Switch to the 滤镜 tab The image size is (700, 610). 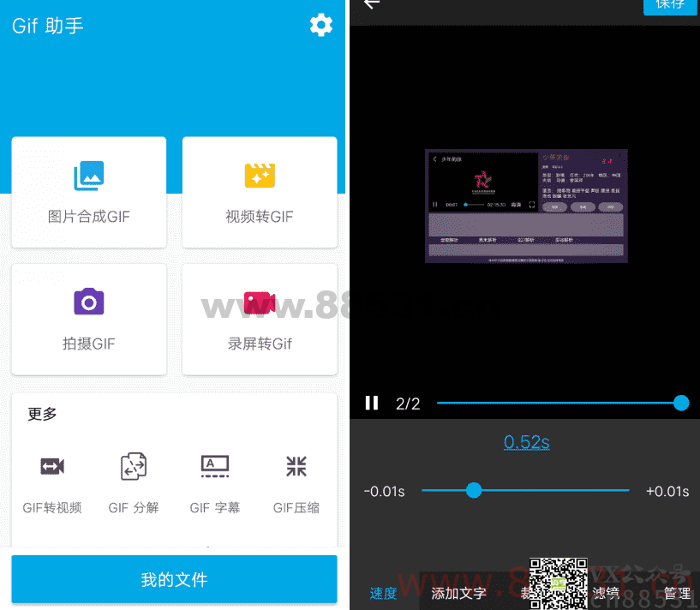606,593
